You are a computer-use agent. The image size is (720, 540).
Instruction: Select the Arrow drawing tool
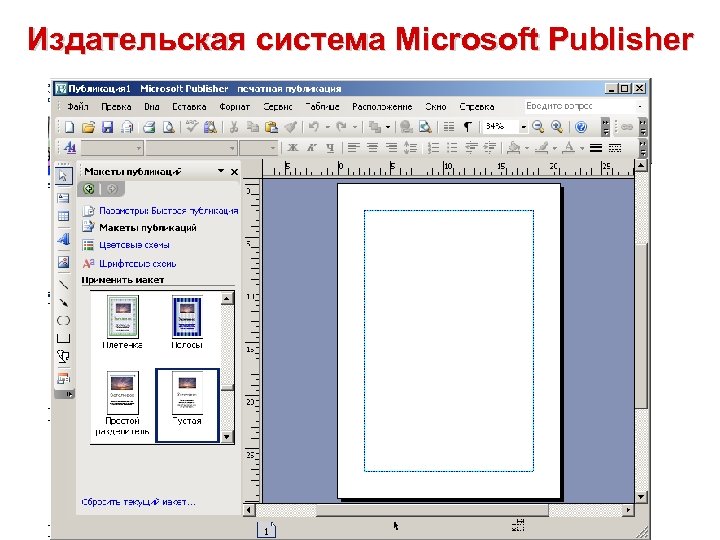[63, 303]
